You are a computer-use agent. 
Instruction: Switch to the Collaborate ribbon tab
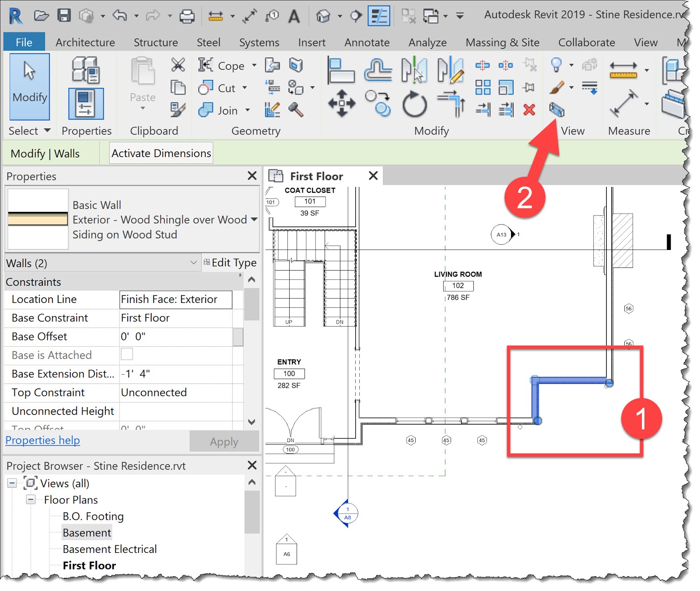tap(586, 42)
